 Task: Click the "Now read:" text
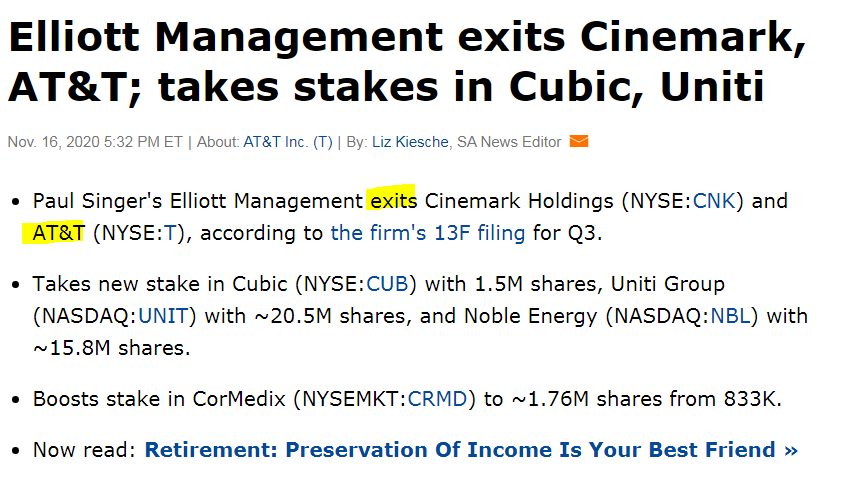pos(84,449)
